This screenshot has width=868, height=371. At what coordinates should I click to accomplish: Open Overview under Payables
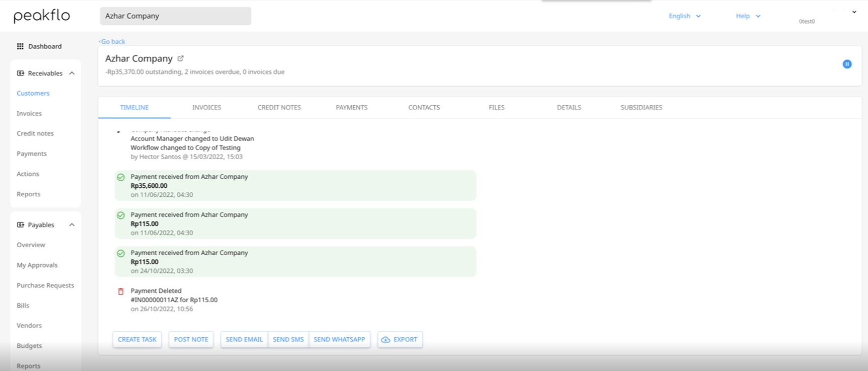pos(31,245)
